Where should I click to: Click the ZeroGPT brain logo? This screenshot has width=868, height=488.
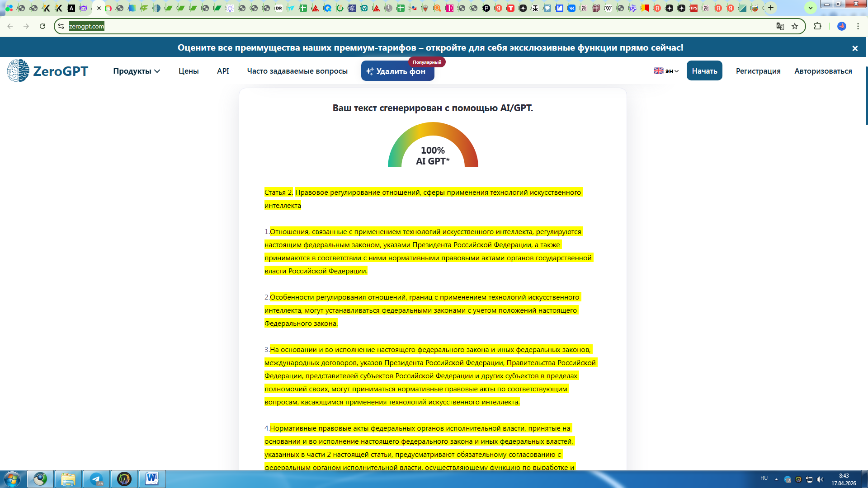pyautogui.click(x=18, y=70)
